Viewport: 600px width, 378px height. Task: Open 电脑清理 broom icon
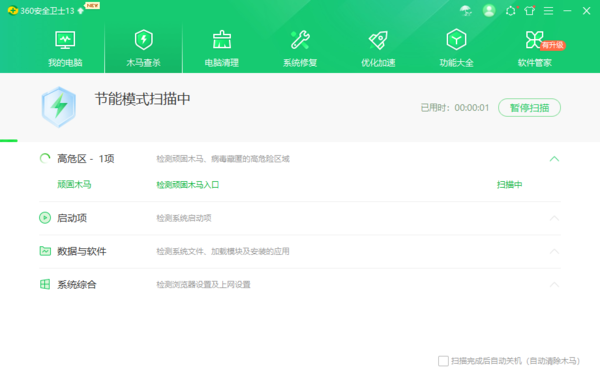222,40
